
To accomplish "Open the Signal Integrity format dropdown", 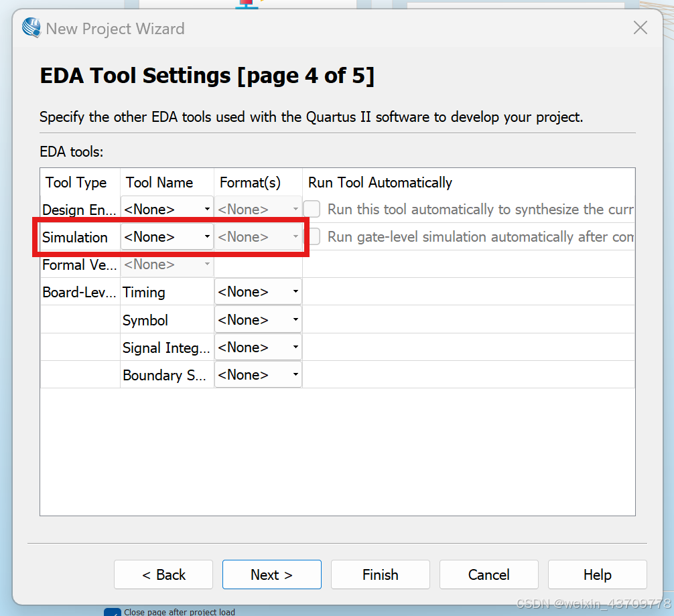I will [x=258, y=347].
